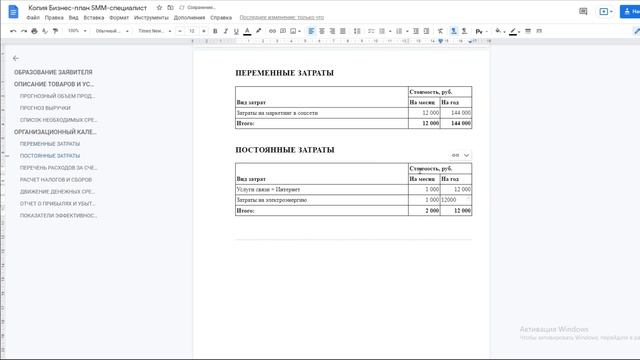Open the Вставка menu
The width and height of the screenshot is (640, 360).
(94, 18)
